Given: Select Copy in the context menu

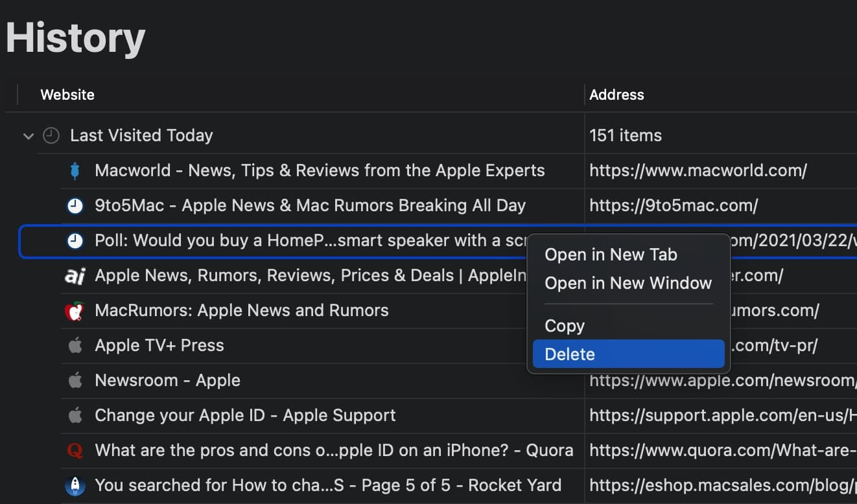Looking at the screenshot, I should (x=564, y=326).
